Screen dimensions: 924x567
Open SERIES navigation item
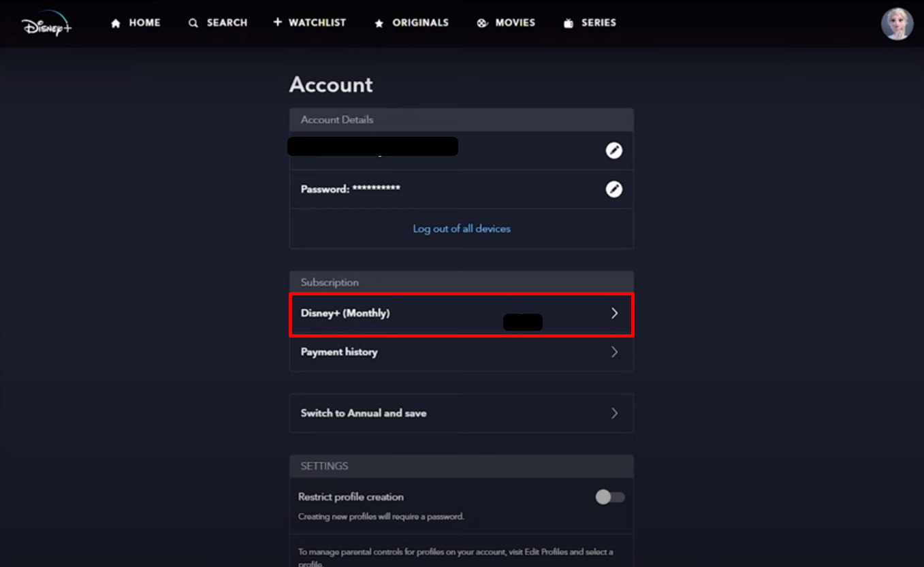coord(599,22)
